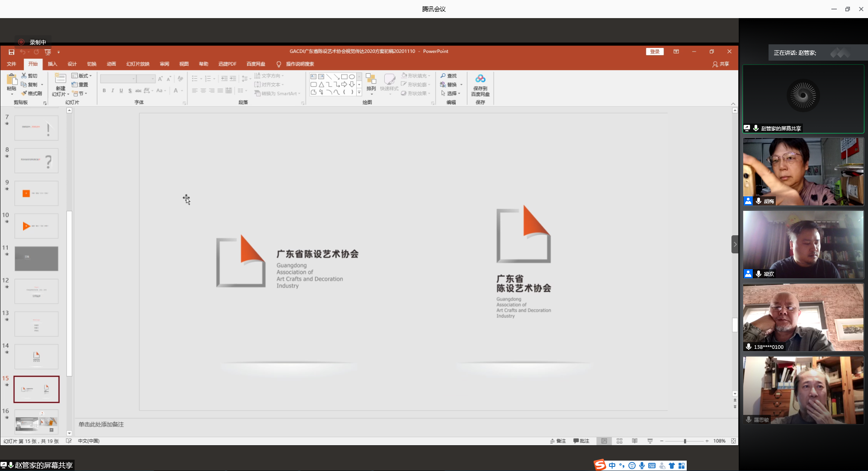Open the Layout (版式) dropdown
The height and width of the screenshot is (471, 868).
(81, 76)
